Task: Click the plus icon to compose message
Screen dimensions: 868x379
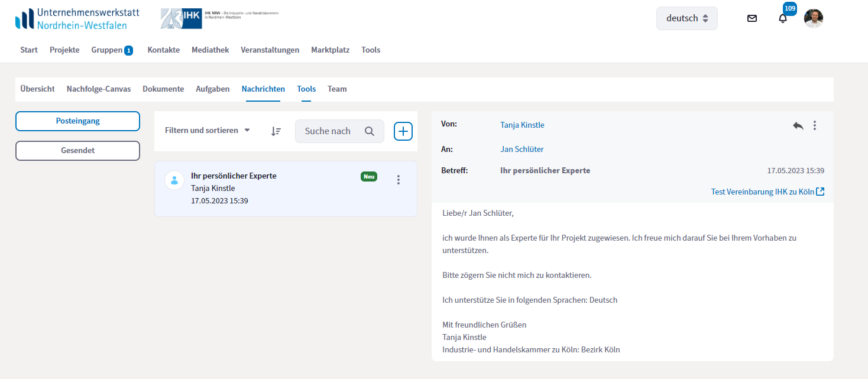Action: [403, 131]
